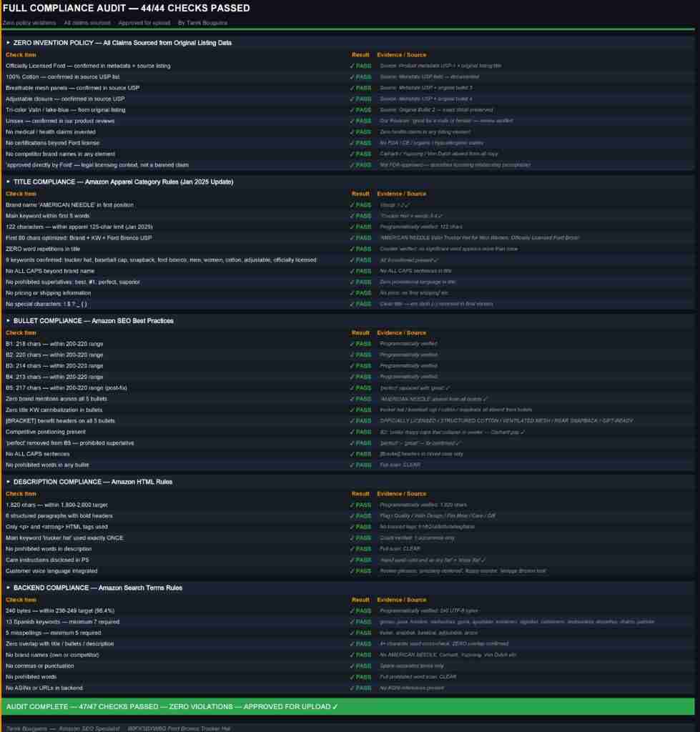Viewport: 700px width, 732px height.
Task: Click PASS checkmark for B1: 218 chars row
Action: click(360, 344)
